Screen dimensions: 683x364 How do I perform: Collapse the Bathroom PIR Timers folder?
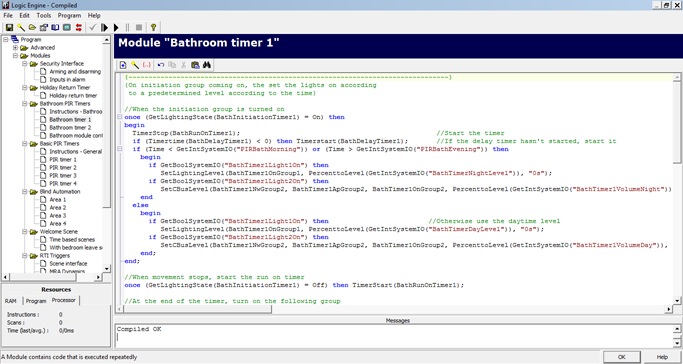(x=25, y=104)
